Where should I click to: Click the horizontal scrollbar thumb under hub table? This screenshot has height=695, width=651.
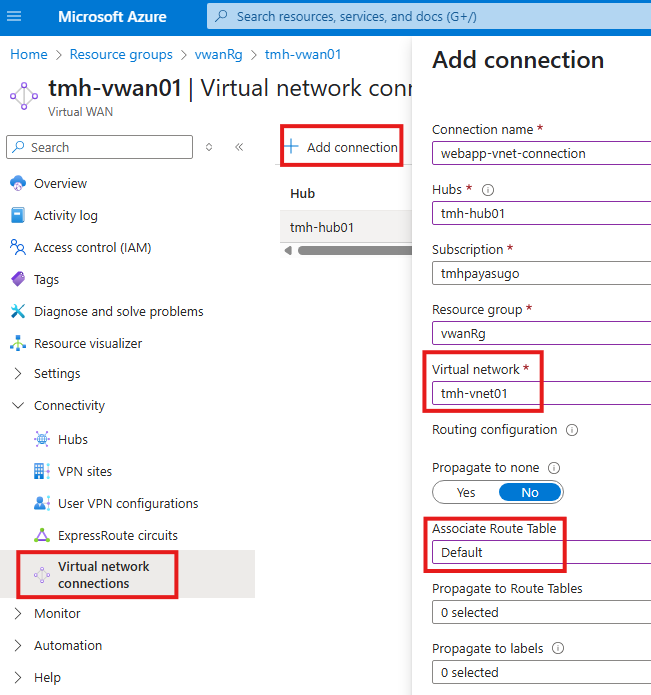click(355, 250)
